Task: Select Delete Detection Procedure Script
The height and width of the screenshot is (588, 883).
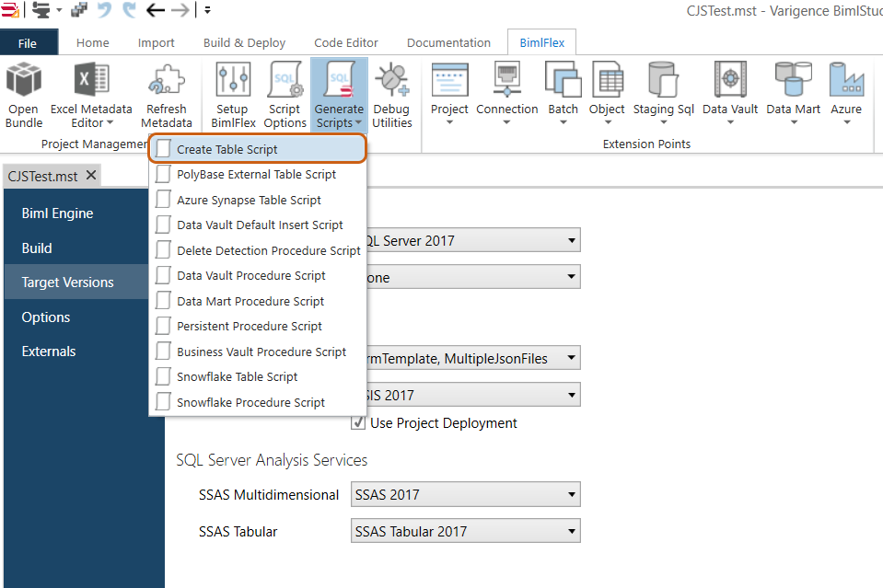Action: click(258, 250)
